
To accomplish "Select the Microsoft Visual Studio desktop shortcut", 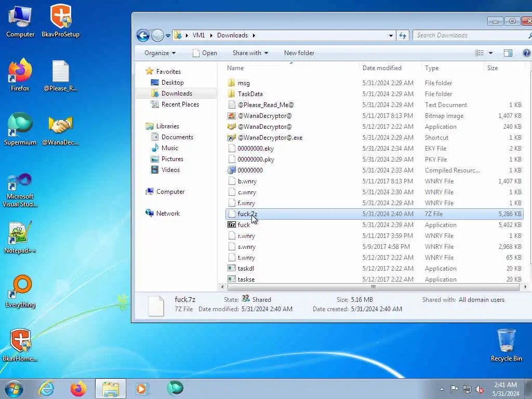I will (20, 190).
